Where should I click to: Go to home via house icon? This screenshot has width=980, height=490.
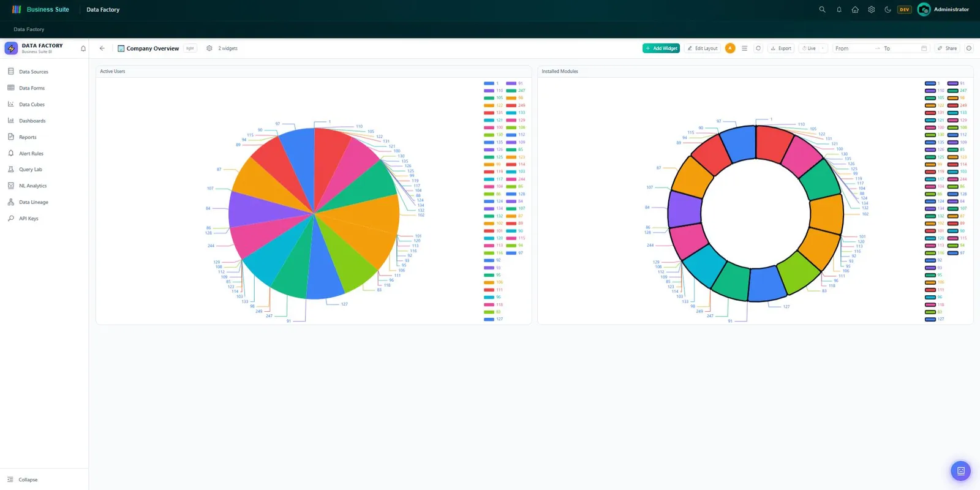point(855,9)
